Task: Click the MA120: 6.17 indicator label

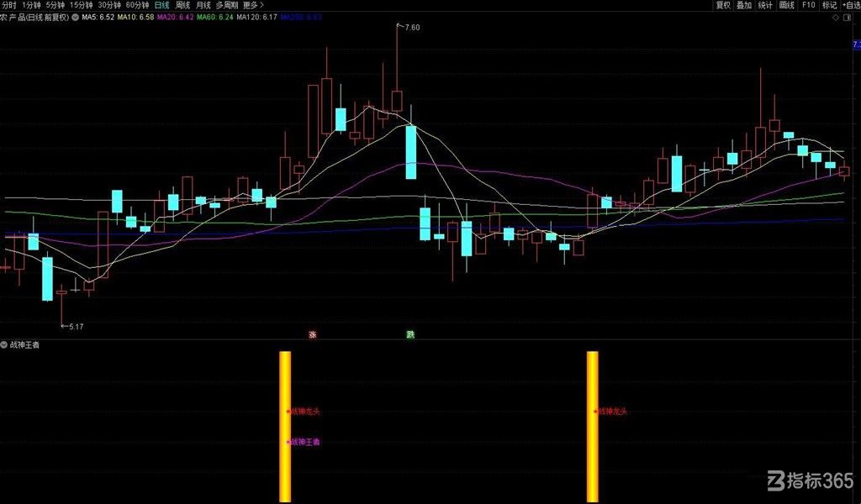Action: [256, 17]
